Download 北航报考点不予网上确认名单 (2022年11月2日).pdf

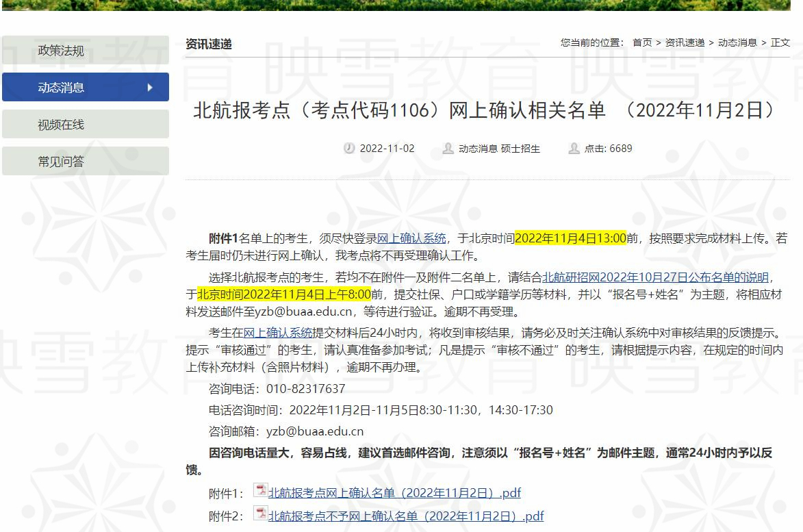[406, 516]
